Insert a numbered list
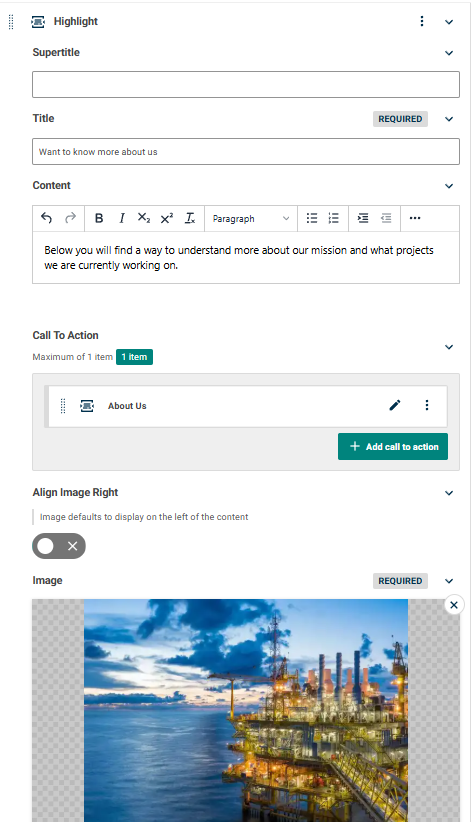This screenshot has width=471, height=822. (334, 218)
